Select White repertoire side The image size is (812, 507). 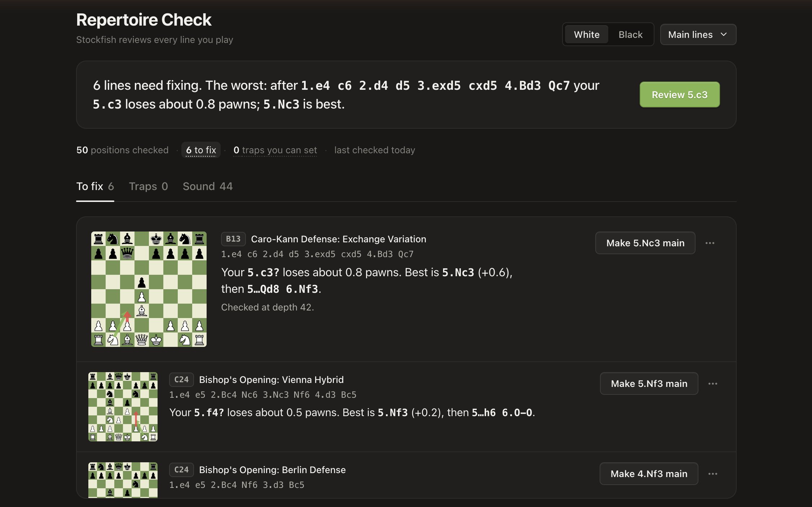pos(587,35)
